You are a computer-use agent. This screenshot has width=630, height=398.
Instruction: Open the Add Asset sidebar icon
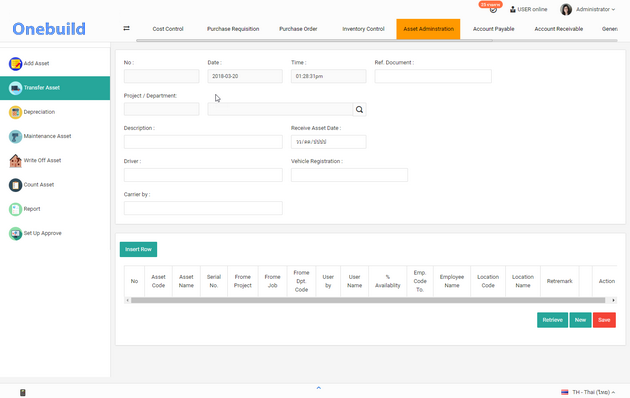pyautogui.click(x=15, y=63)
